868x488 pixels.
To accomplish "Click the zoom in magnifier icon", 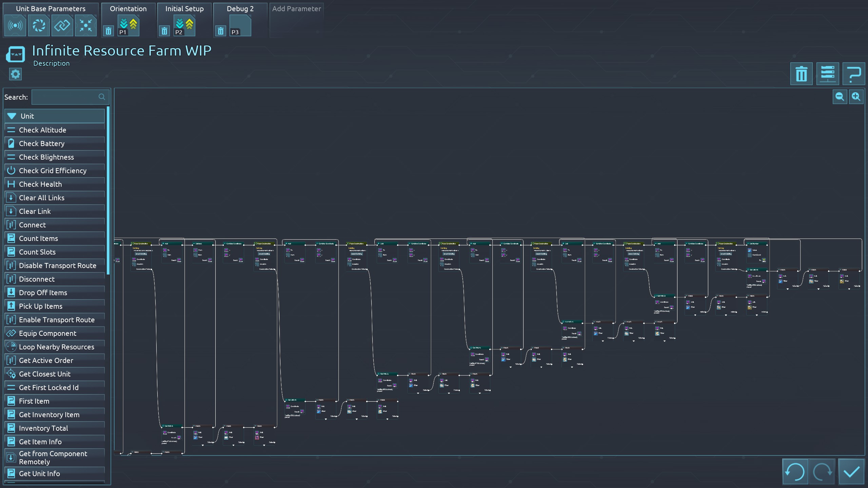I will (x=856, y=97).
